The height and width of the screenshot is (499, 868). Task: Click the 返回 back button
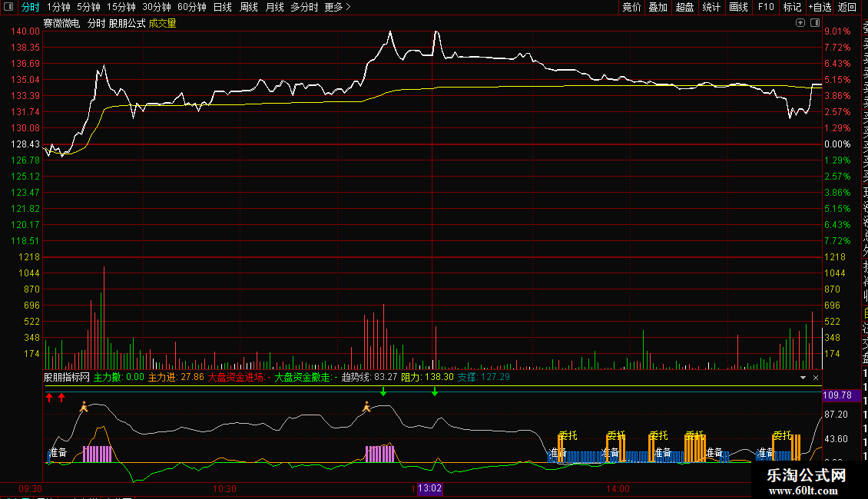(x=847, y=7)
